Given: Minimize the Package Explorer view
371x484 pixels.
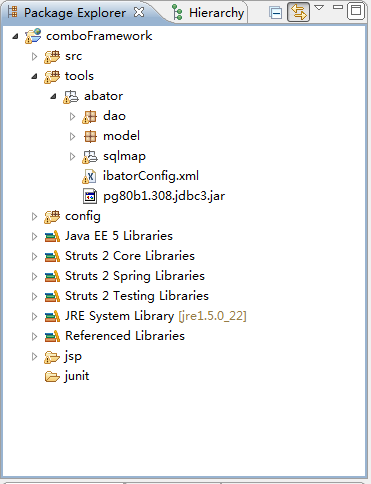Looking at the screenshot, I should (338, 7).
